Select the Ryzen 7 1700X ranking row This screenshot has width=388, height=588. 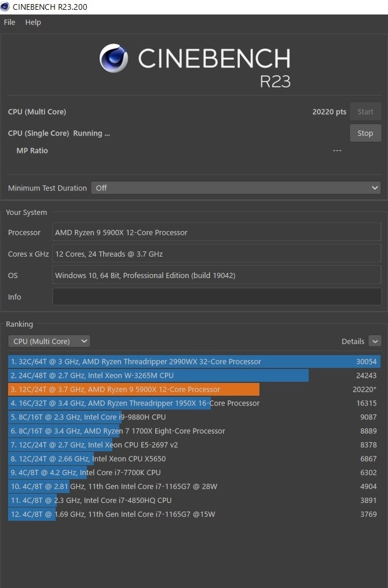pos(194,431)
